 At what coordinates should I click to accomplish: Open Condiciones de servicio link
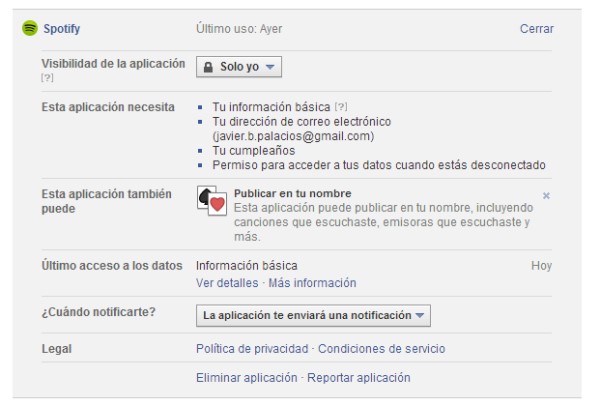[x=382, y=349]
